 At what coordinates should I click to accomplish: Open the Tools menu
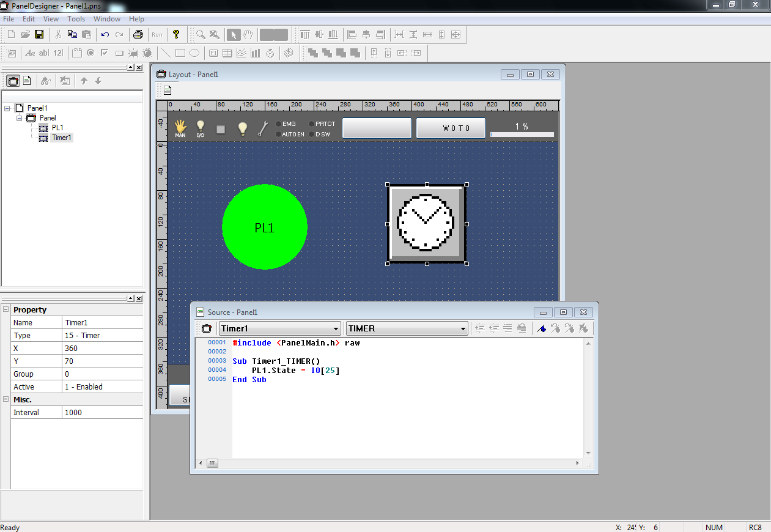76,19
